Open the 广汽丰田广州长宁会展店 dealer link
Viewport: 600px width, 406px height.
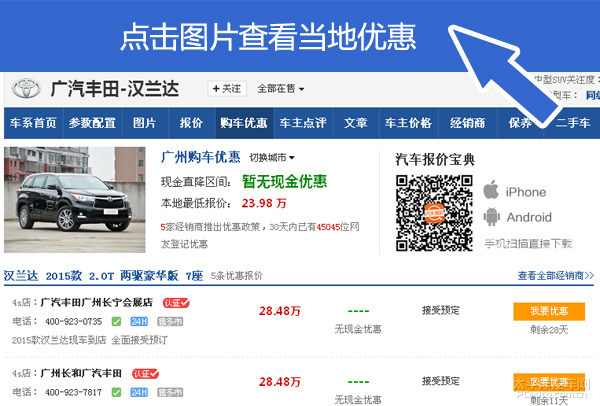coord(96,302)
